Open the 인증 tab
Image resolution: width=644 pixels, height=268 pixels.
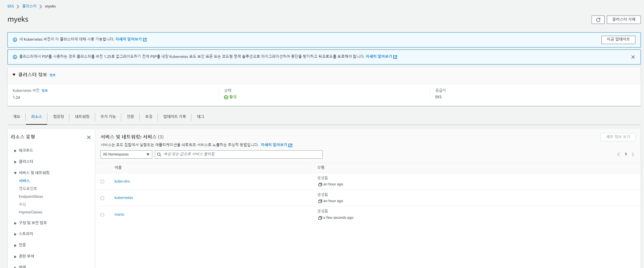(130, 117)
